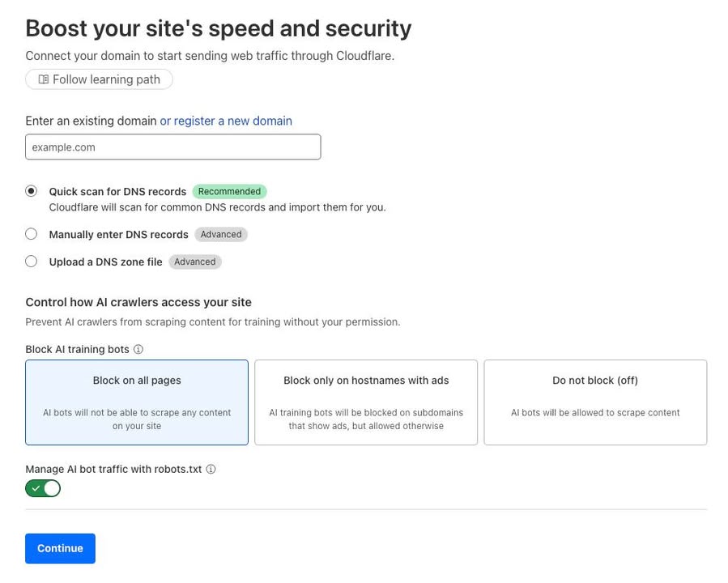Choose Block on all pages option
The width and height of the screenshot is (728, 583).
[137, 402]
